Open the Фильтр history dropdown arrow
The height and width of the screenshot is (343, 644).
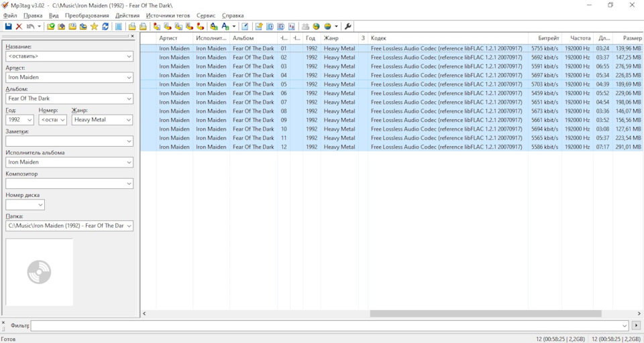pyautogui.click(x=625, y=326)
